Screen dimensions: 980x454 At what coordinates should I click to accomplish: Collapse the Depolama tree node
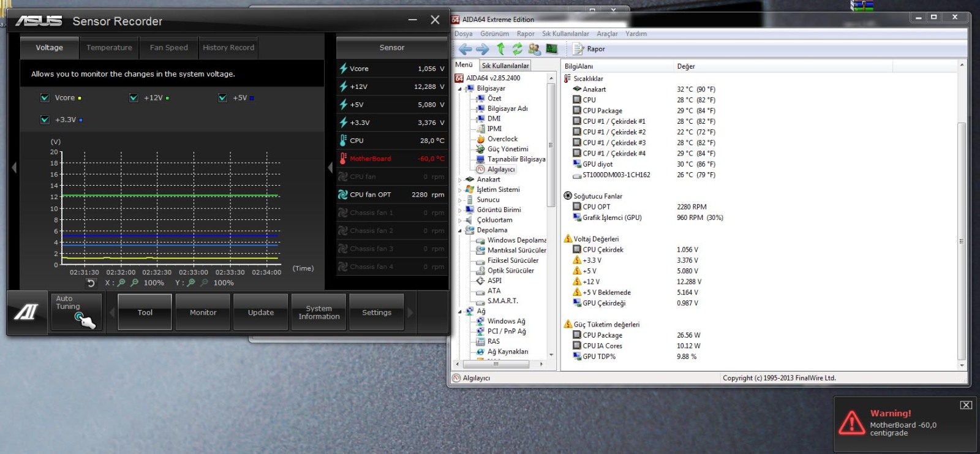(460, 230)
